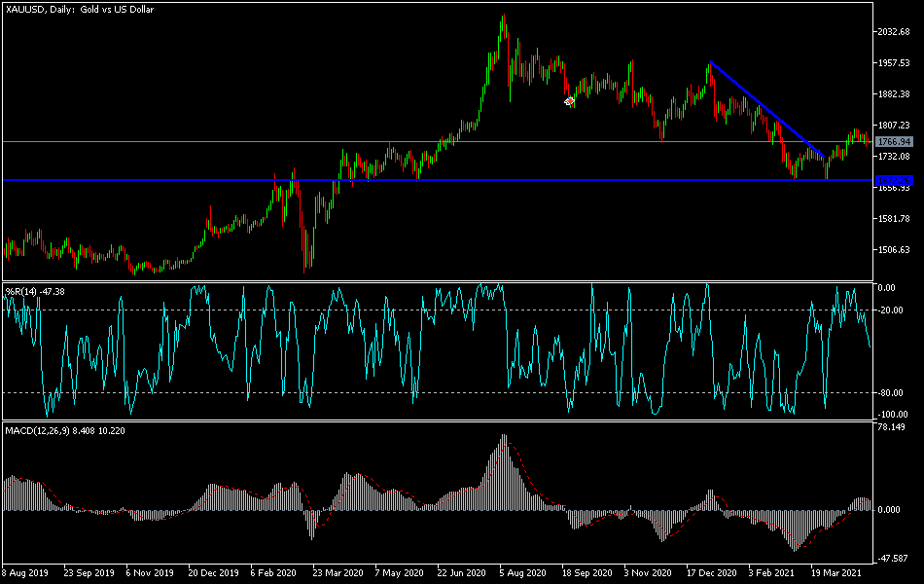Click the current price label 1766.94
Image resolution: width=924 pixels, height=584 pixels.
[x=895, y=141]
